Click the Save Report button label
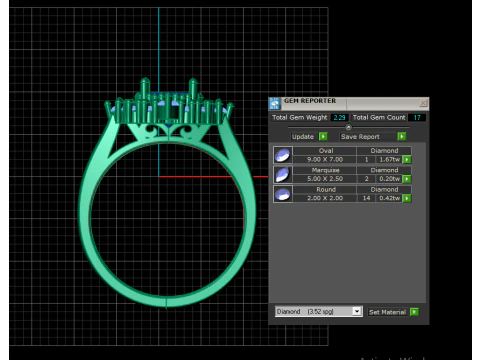 tap(360, 137)
